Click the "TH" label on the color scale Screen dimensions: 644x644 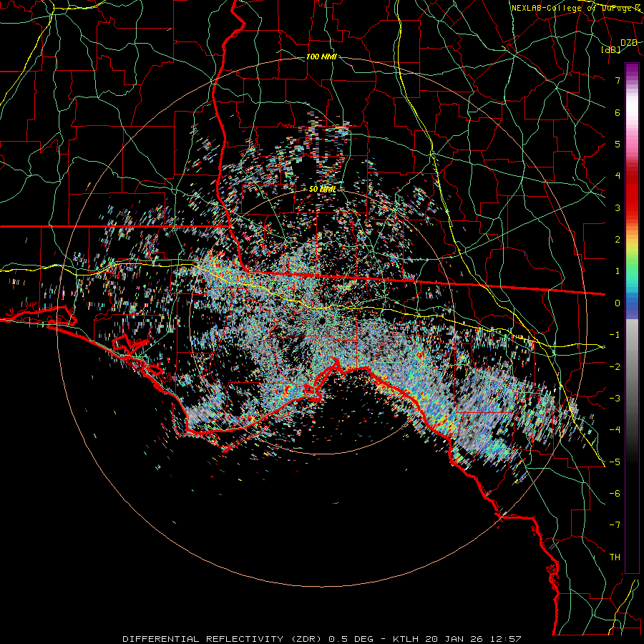[x=615, y=557]
